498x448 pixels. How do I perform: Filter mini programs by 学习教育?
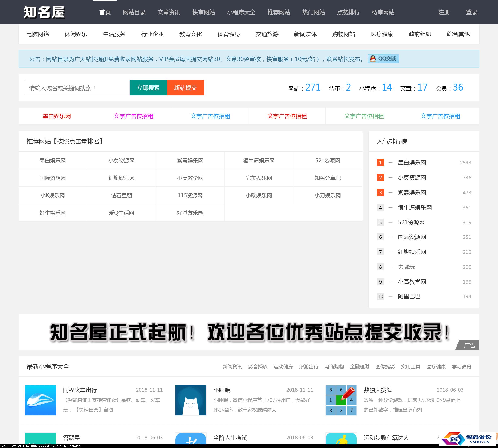(462, 367)
